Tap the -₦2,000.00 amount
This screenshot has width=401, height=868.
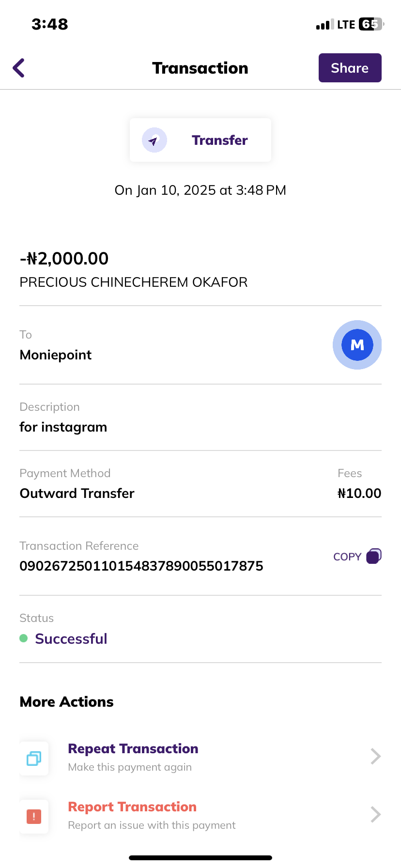point(64,259)
